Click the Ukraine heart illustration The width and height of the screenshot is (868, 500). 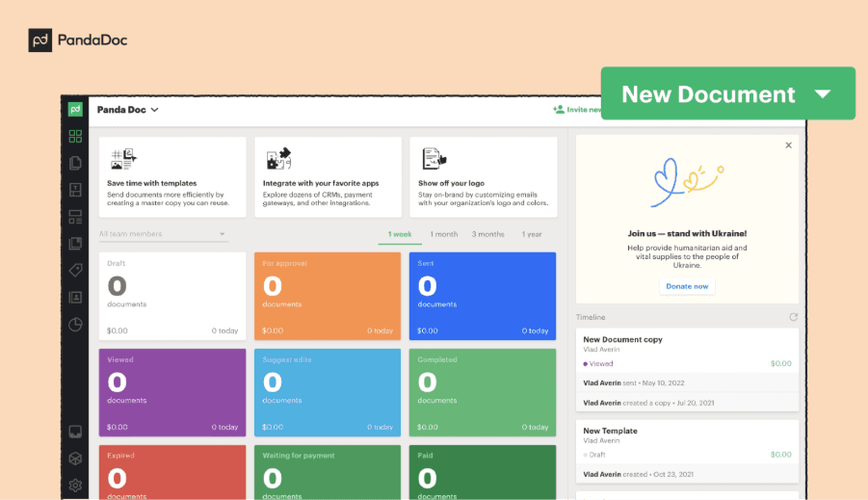(x=687, y=183)
